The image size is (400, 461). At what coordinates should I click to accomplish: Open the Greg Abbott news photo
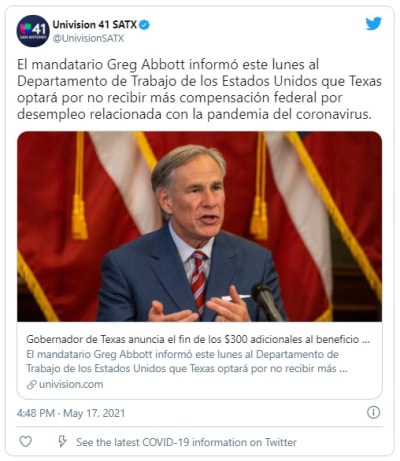click(x=200, y=227)
